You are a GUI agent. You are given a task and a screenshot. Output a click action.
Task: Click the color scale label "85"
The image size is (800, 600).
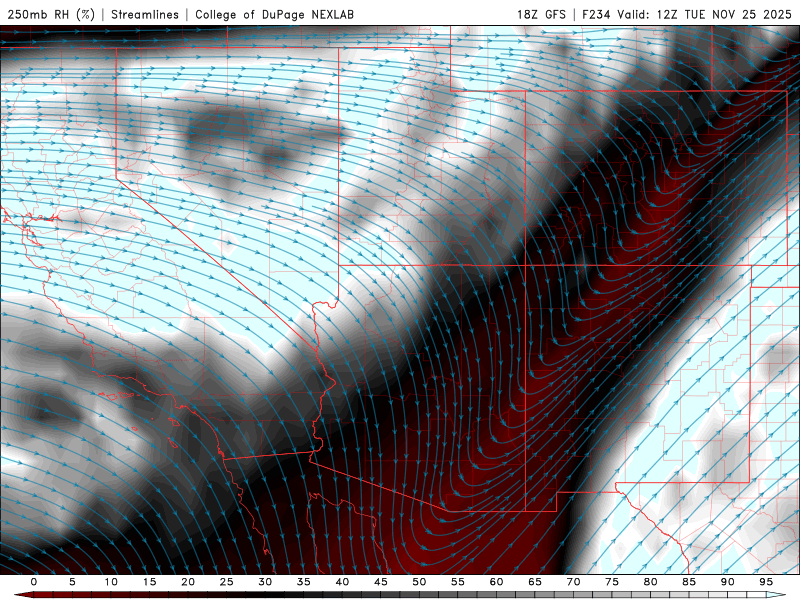pyautogui.click(x=689, y=582)
